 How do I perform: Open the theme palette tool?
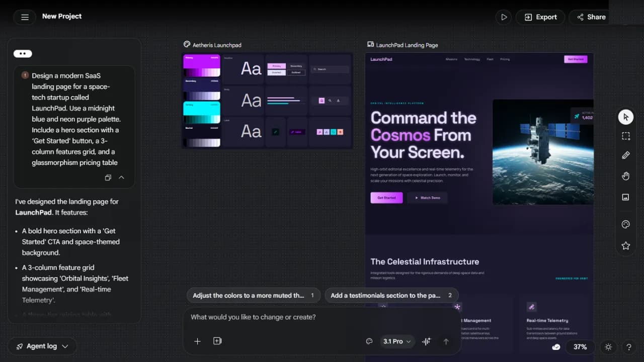click(625, 225)
